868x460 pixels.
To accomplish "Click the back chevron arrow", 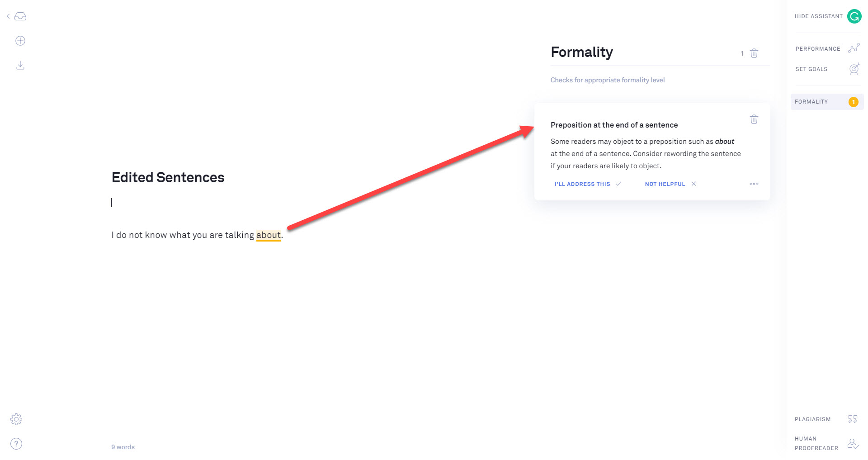I will click(x=8, y=17).
